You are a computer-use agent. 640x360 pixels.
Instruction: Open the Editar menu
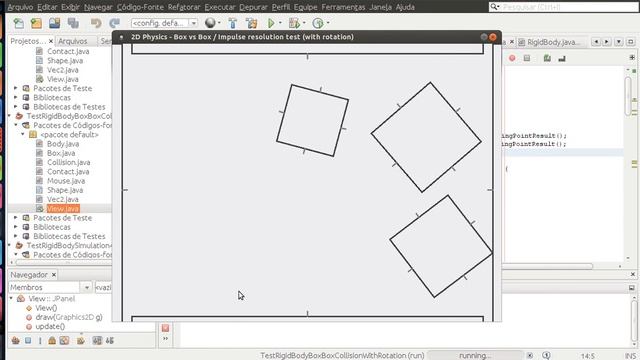[47, 7]
